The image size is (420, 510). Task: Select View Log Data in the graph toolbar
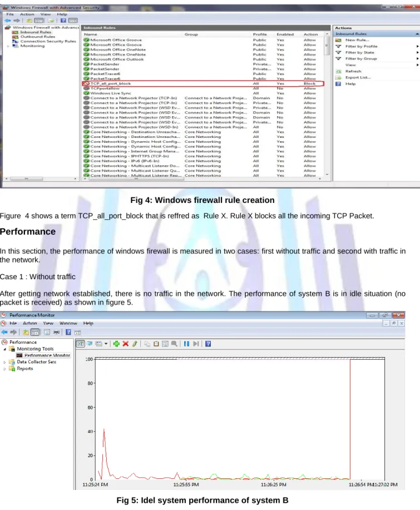[x=90, y=344]
